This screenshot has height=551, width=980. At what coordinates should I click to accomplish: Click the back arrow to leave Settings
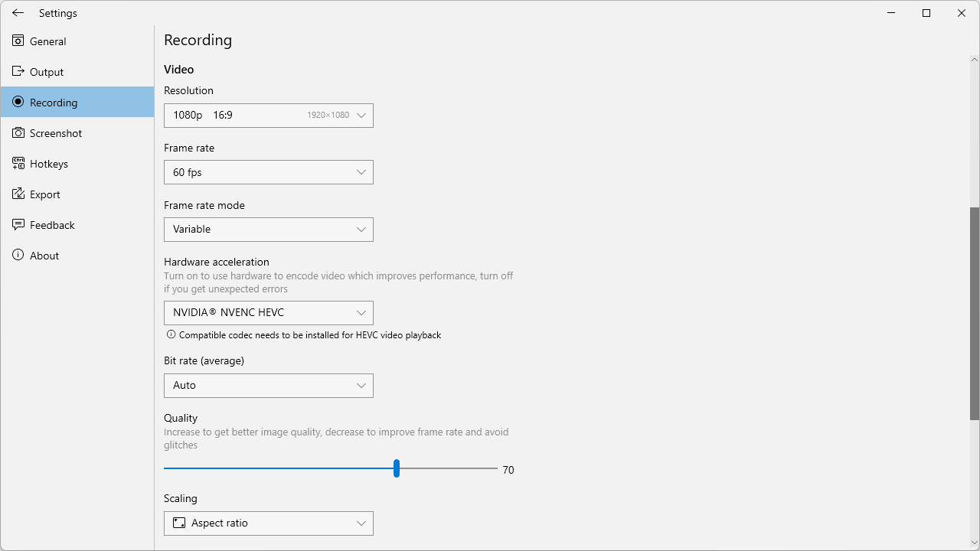(x=18, y=12)
